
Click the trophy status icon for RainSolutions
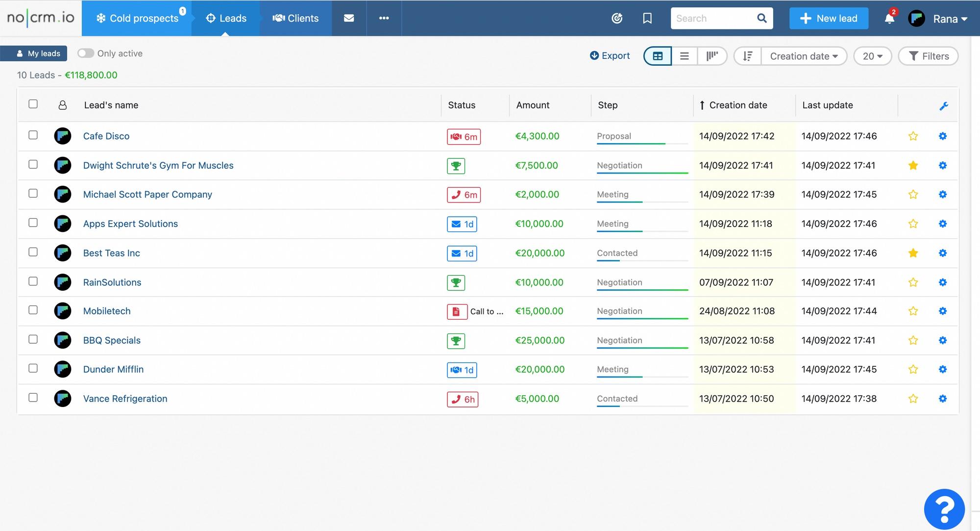click(455, 282)
